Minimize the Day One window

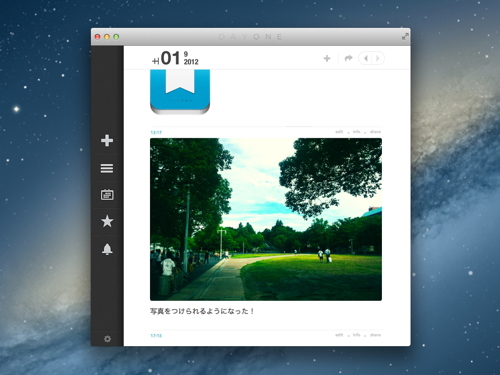(107, 37)
